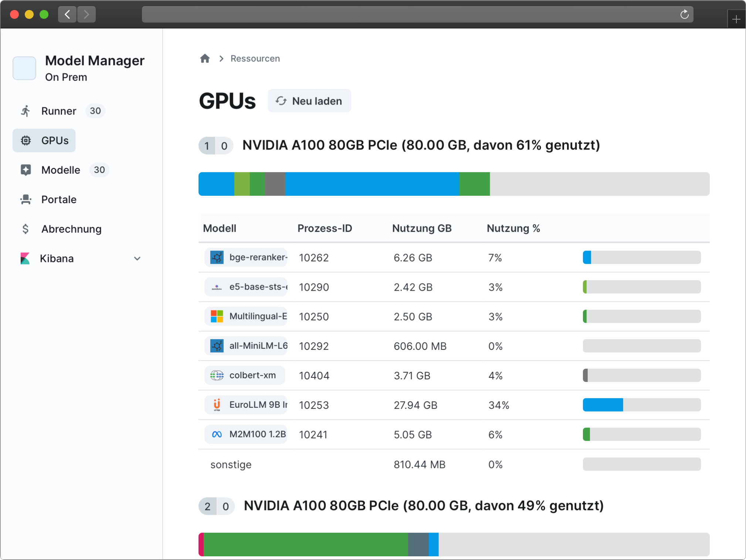Screen dimensions: 746x560
Task: Select the EuroLLM 9B model chip
Action: (x=246, y=405)
